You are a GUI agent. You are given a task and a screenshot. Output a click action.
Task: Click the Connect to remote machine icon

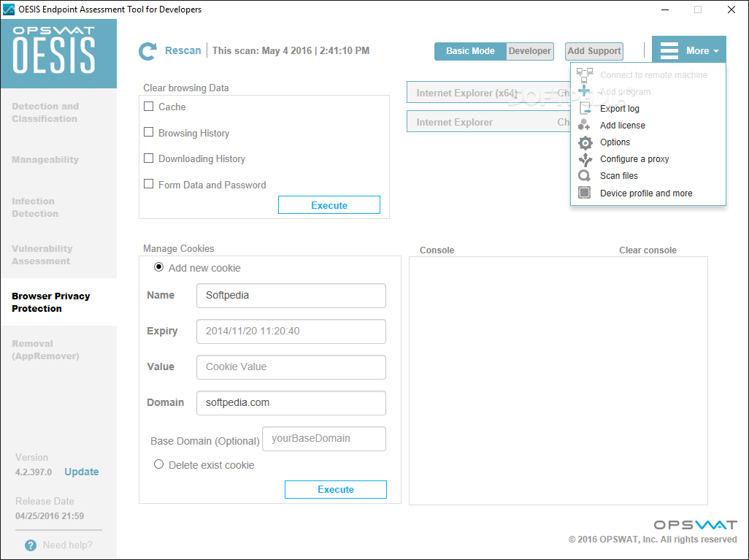coord(584,75)
